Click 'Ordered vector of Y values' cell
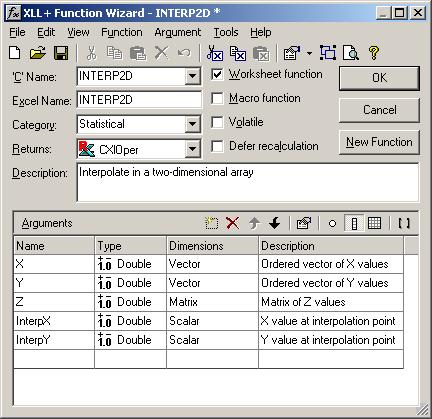 click(x=331, y=283)
